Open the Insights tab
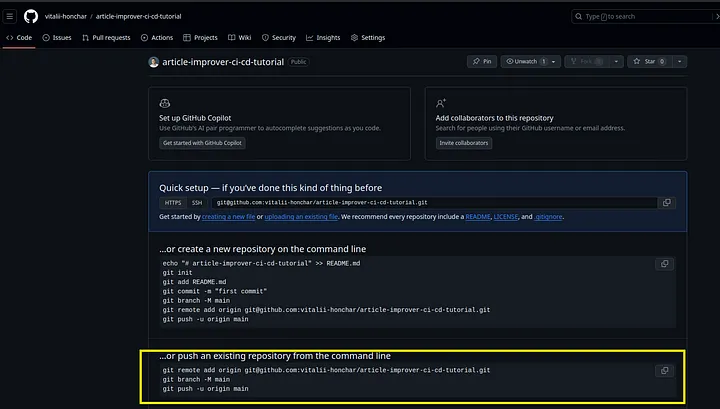Viewport: 720px width, 409px height. click(x=323, y=38)
